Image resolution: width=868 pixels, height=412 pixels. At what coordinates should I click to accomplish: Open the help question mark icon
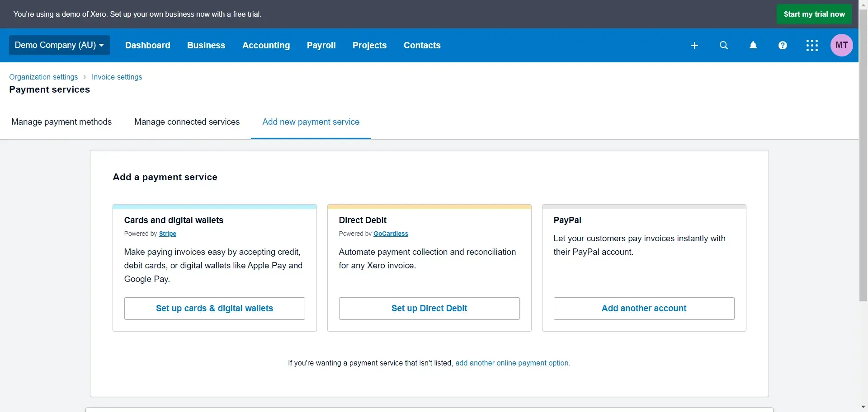[783, 45]
